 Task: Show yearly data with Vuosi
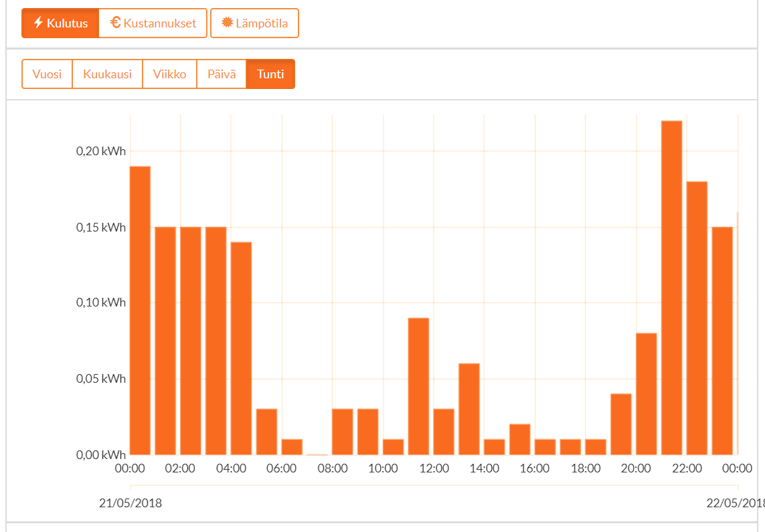47,74
